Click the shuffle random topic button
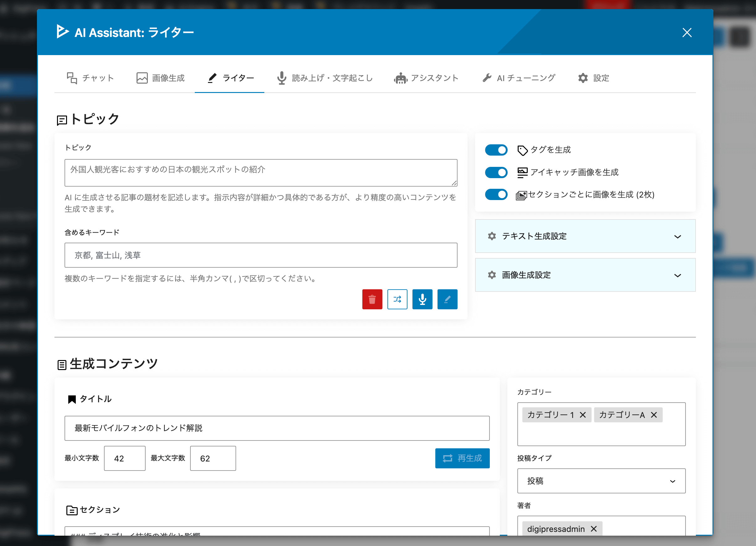This screenshot has width=756, height=546. (x=397, y=299)
